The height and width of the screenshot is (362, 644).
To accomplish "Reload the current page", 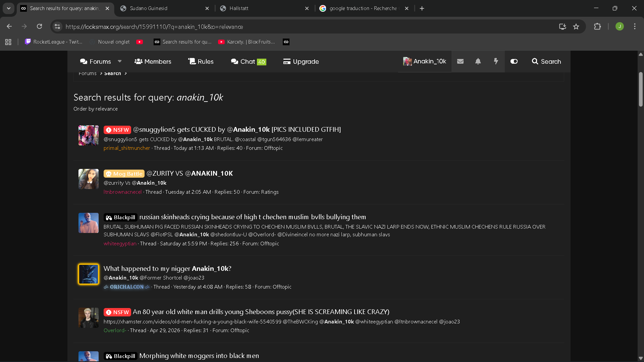I will [x=39, y=26].
